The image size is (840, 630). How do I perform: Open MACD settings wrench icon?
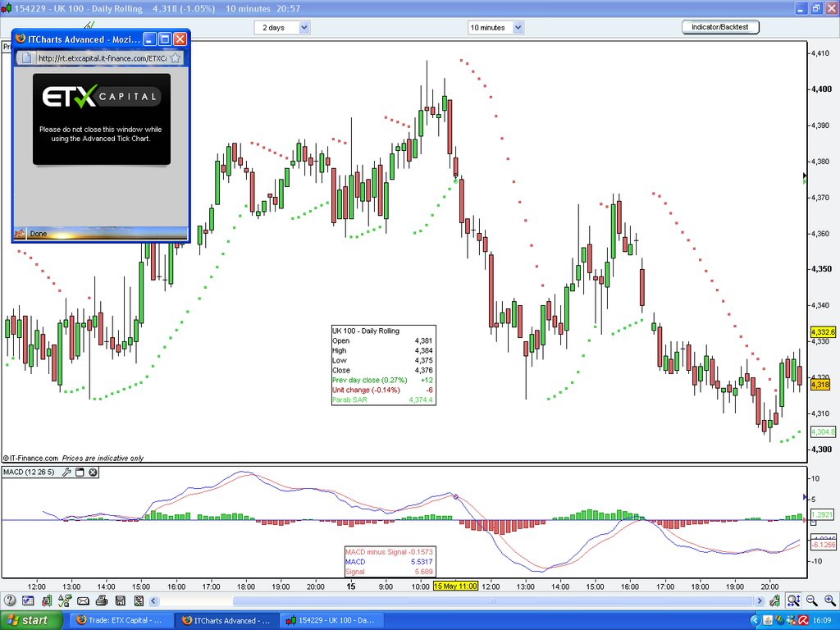(66, 472)
